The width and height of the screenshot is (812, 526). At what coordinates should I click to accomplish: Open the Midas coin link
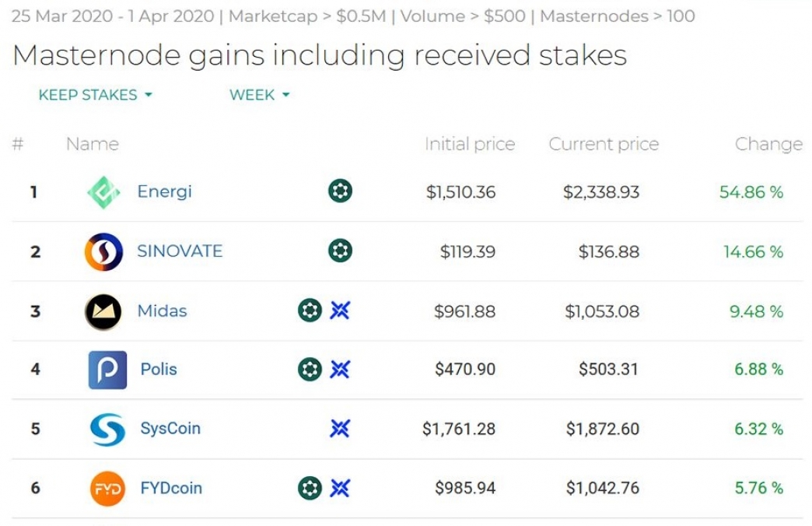pyautogui.click(x=162, y=311)
